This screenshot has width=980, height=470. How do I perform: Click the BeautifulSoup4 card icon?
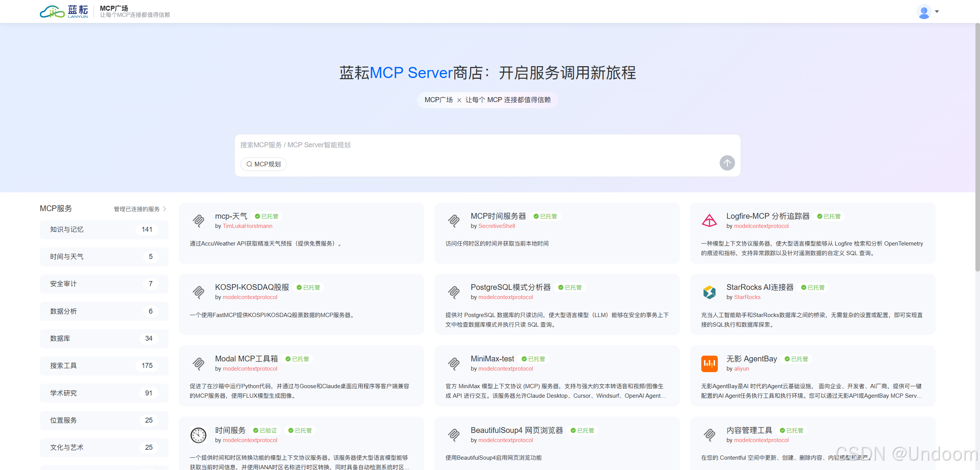pyautogui.click(x=454, y=435)
